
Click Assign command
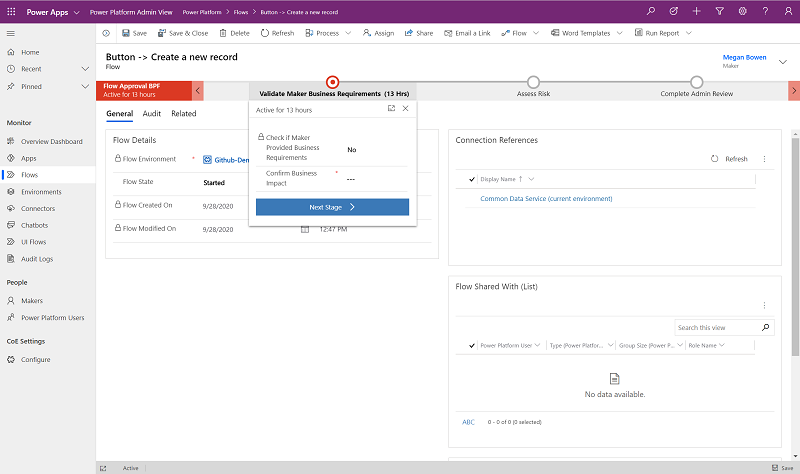[x=378, y=33]
